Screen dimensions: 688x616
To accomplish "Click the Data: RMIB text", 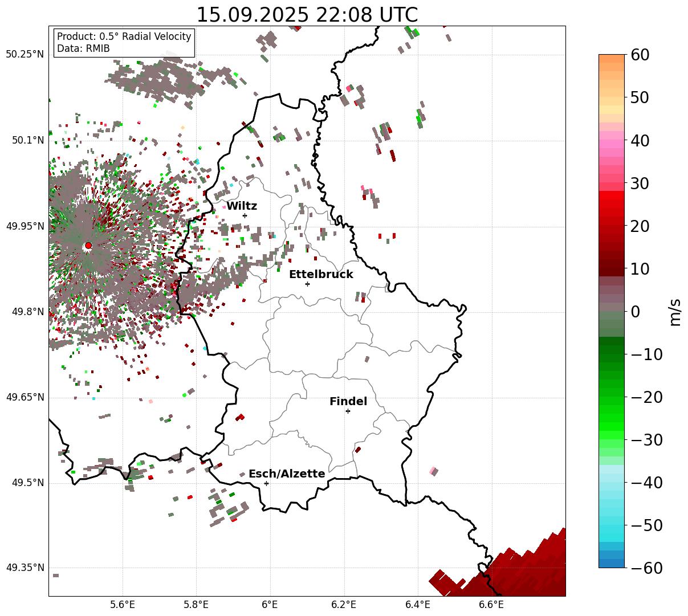I will pyautogui.click(x=83, y=48).
